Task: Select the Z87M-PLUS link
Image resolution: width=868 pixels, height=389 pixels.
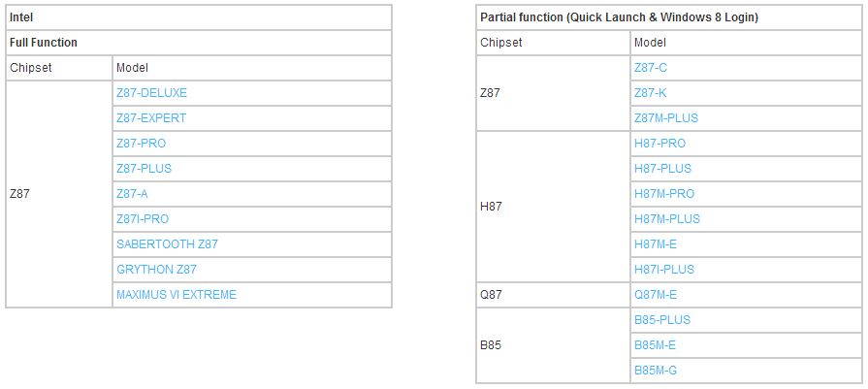Action: [x=665, y=118]
